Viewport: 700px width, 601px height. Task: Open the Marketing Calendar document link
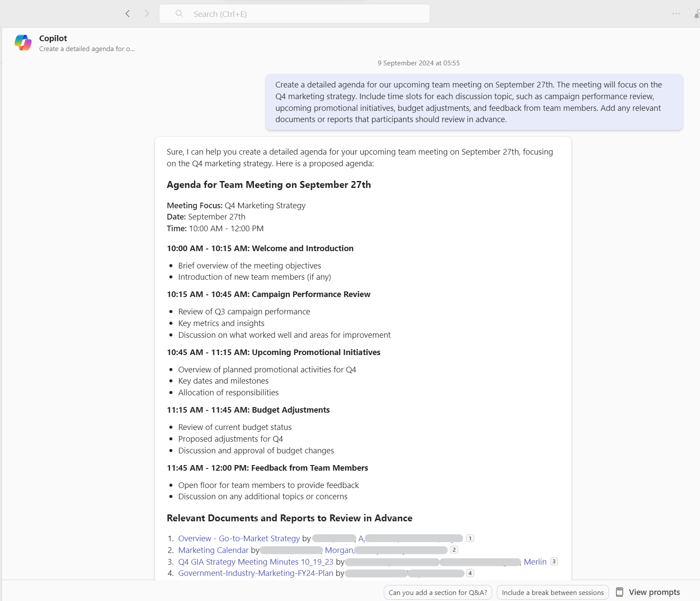[x=214, y=550]
